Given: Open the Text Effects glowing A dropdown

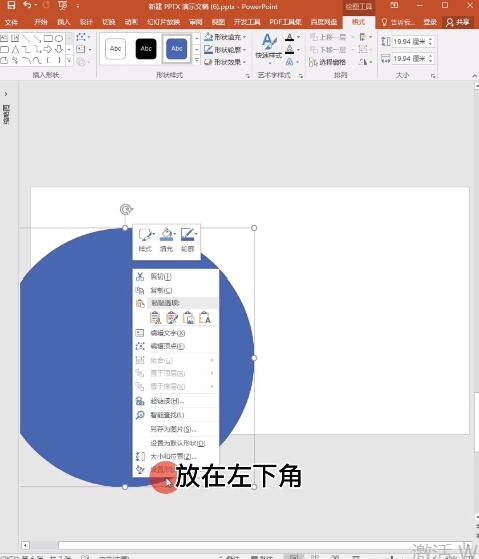Looking at the screenshot, I should pyautogui.click(x=293, y=62).
